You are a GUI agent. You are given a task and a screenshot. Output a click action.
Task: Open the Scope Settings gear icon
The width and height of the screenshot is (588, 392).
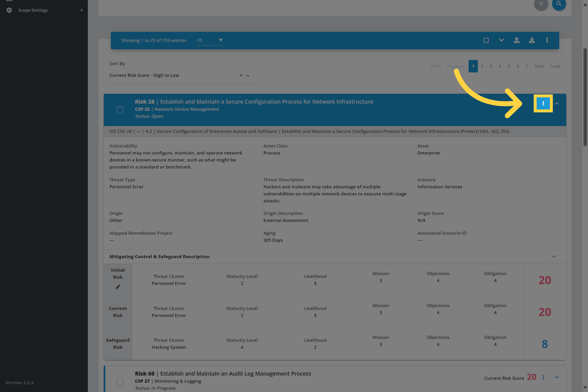(9, 10)
